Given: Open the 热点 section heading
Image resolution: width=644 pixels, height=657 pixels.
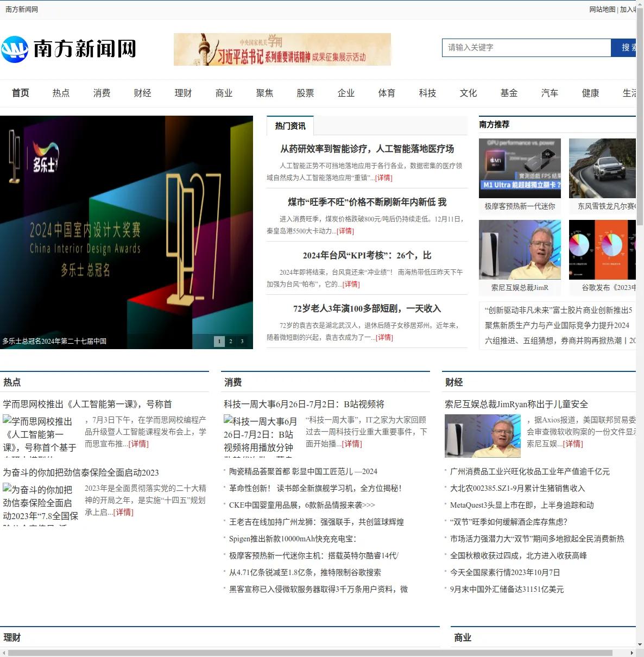Looking at the screenshot, I should pyautogui.click(x=12, y=382).
